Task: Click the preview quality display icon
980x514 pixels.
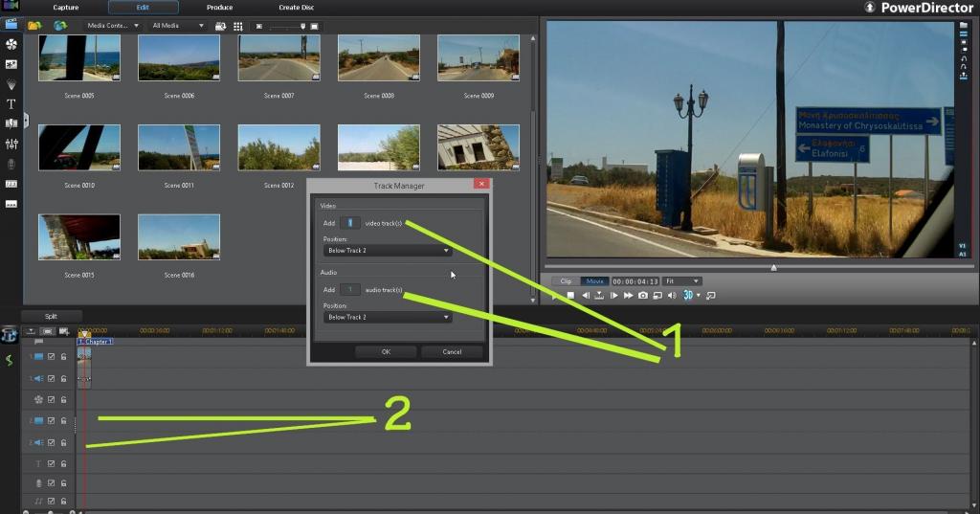Action: [x=657, y=295]
